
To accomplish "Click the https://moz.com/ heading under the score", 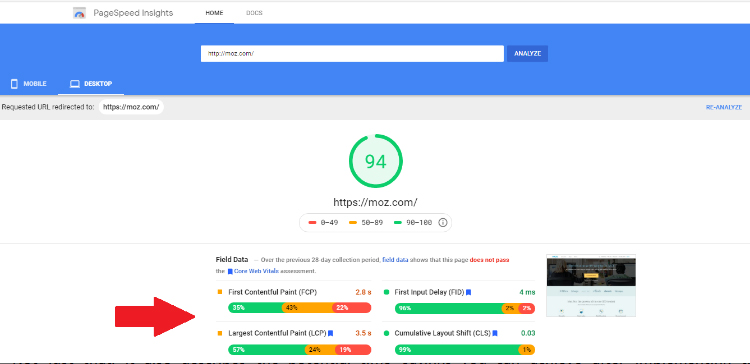I will [375, 202].
